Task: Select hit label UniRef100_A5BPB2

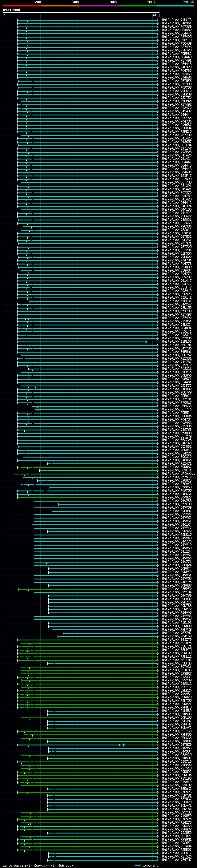Action: (x=177, y=54)
